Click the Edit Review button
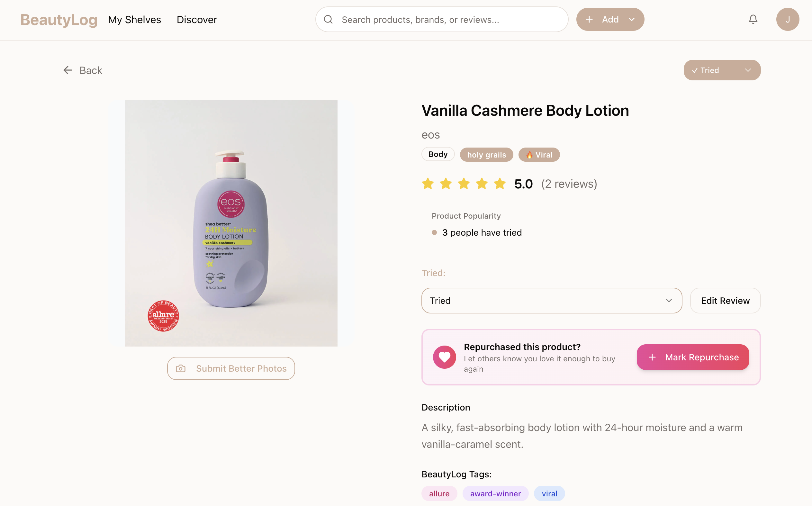Viewport: 812px width, 506px height. pyautogui.click(x=725, y=301)
